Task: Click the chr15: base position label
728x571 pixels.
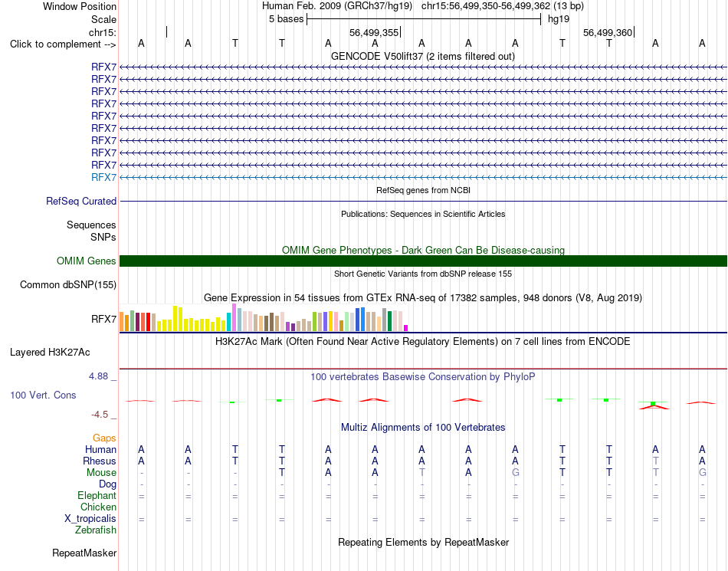Action: pyautogui.click(x=103, y=32)
